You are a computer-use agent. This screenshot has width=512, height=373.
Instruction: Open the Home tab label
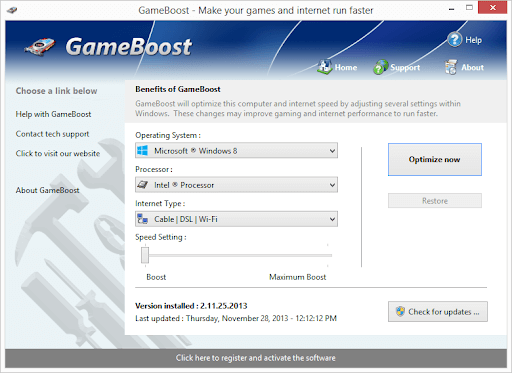346,68
